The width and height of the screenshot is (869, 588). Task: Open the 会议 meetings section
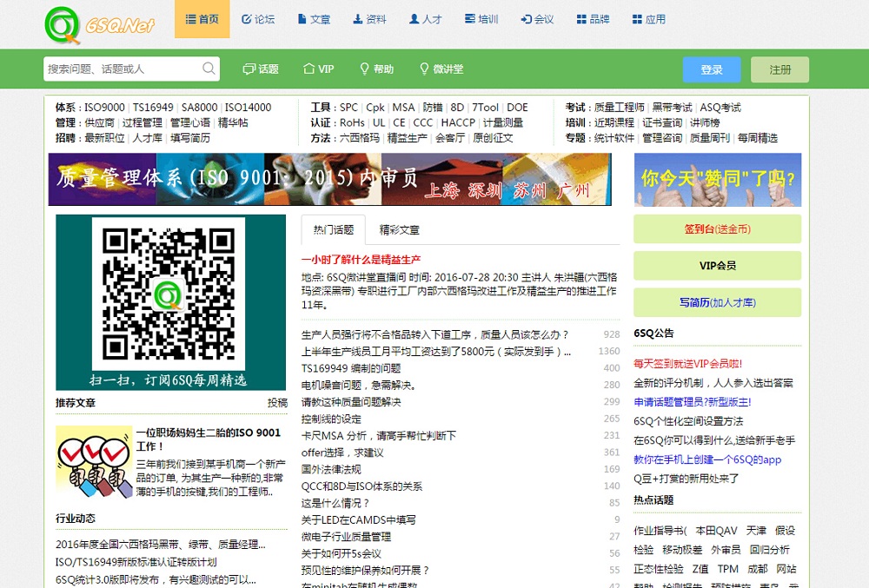click(537, 19)
